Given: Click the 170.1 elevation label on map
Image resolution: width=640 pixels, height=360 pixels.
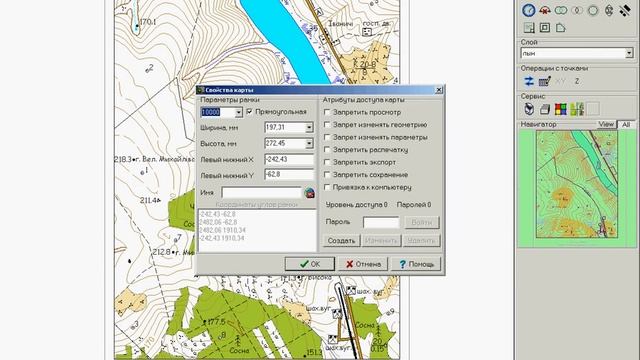Looking at the screenshot, I should [x=147, y=22].
